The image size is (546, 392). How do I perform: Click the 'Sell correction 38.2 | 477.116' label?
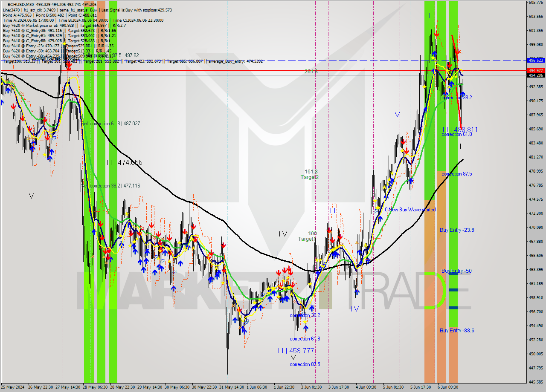[x=110, y=186]
